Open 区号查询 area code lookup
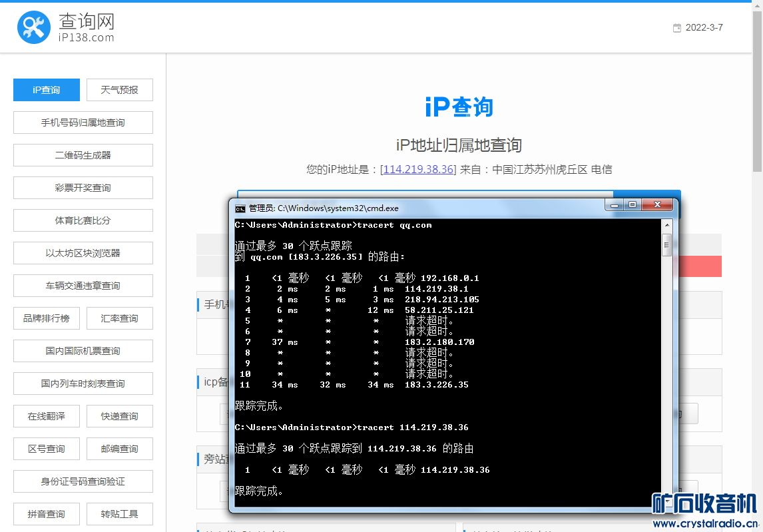763x532 pixels. click(46, 449)
